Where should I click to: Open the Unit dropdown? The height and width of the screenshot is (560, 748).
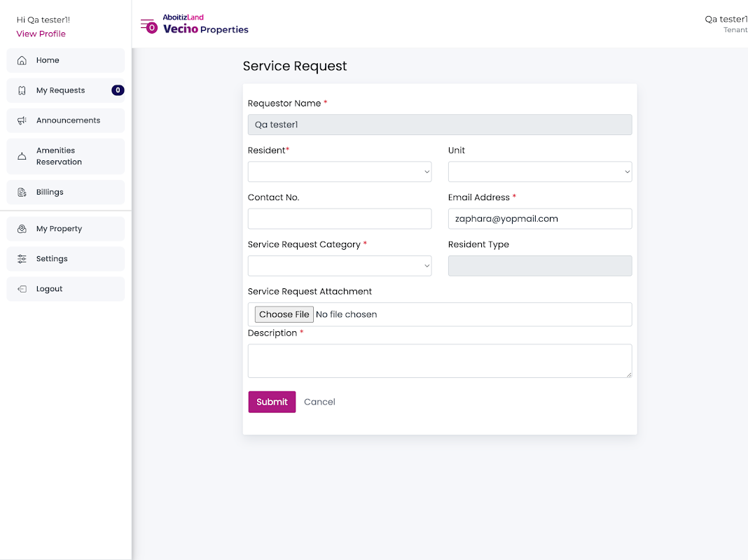pyautogui.click(x=540, y=171)
